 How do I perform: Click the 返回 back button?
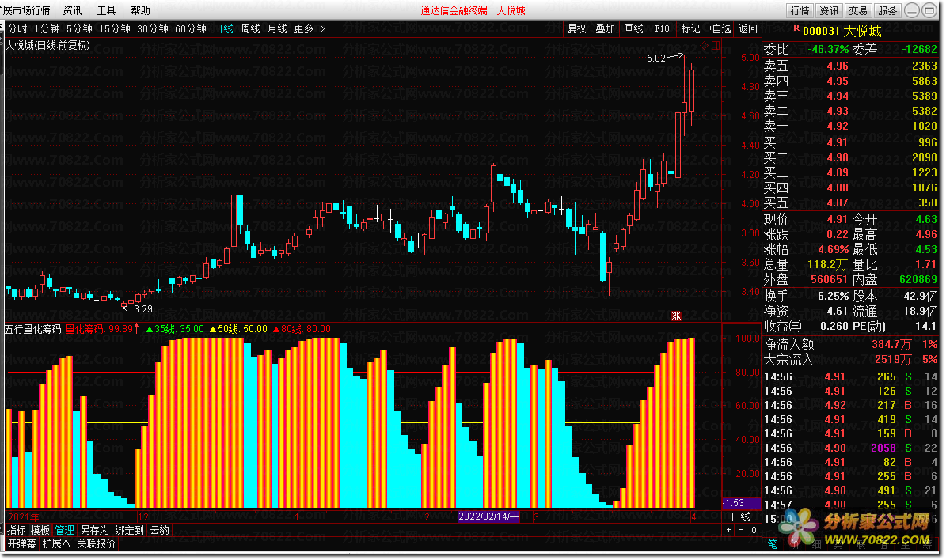(747, 29)
